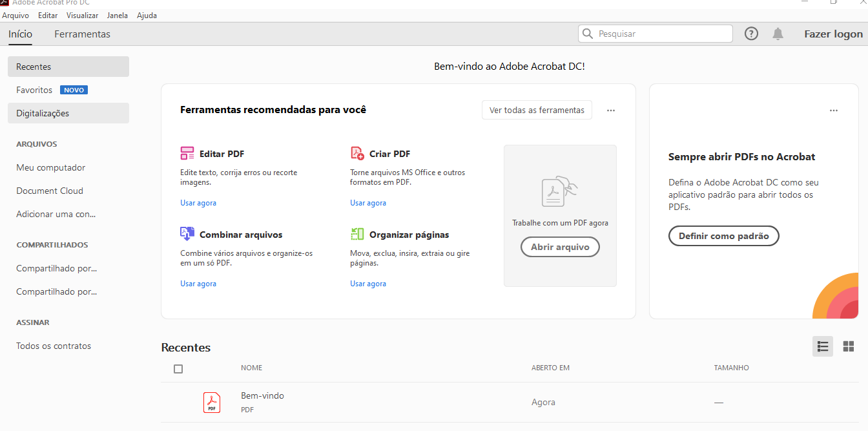Click Ver todas as ferramentas button
The height and width of the screenshot is (431, 868).
537,110
